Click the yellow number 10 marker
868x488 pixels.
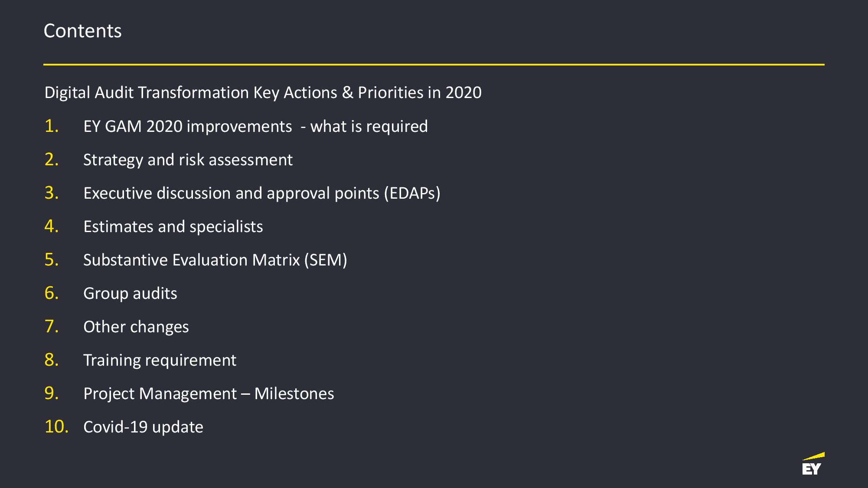pos(56,426)
